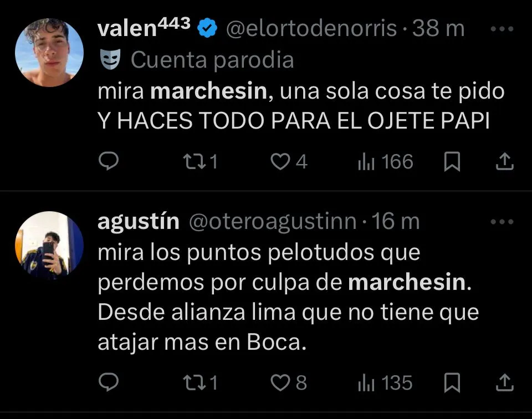Open more options on valen's tweet
The image size is (532, 419).
502,29
